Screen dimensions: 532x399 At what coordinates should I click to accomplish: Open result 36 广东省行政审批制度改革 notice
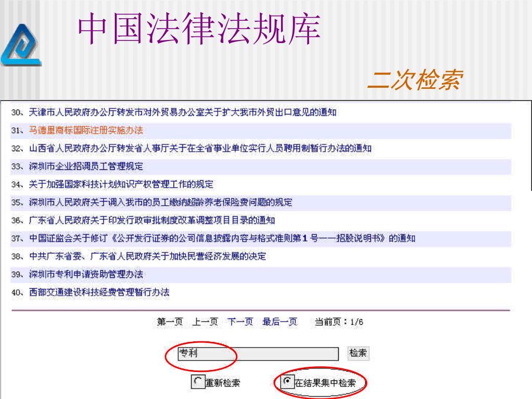(152, 220)
